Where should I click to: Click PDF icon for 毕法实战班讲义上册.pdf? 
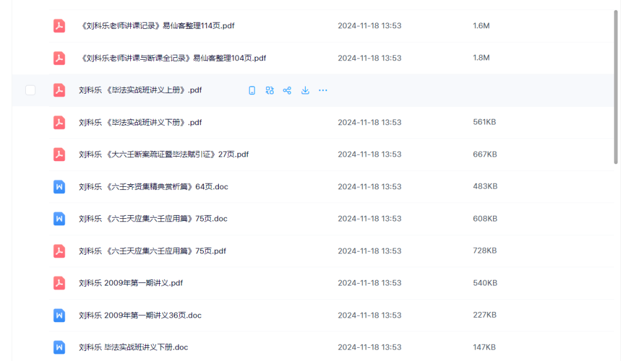tap(59, 90)
